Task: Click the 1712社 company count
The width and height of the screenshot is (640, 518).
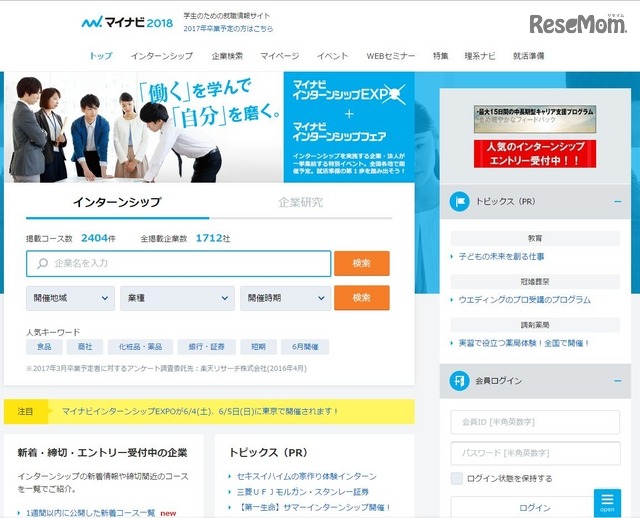Action: coord(213,238)
